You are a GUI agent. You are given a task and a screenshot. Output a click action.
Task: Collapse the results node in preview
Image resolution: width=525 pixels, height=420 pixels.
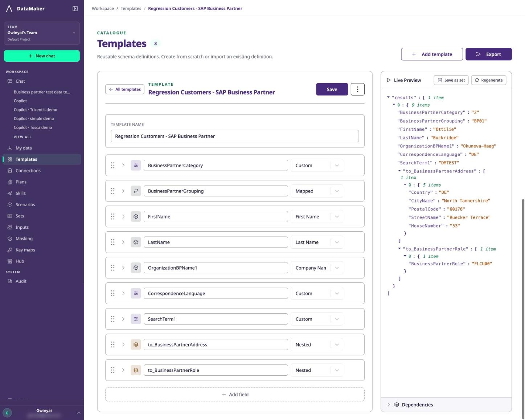[388, 97]
